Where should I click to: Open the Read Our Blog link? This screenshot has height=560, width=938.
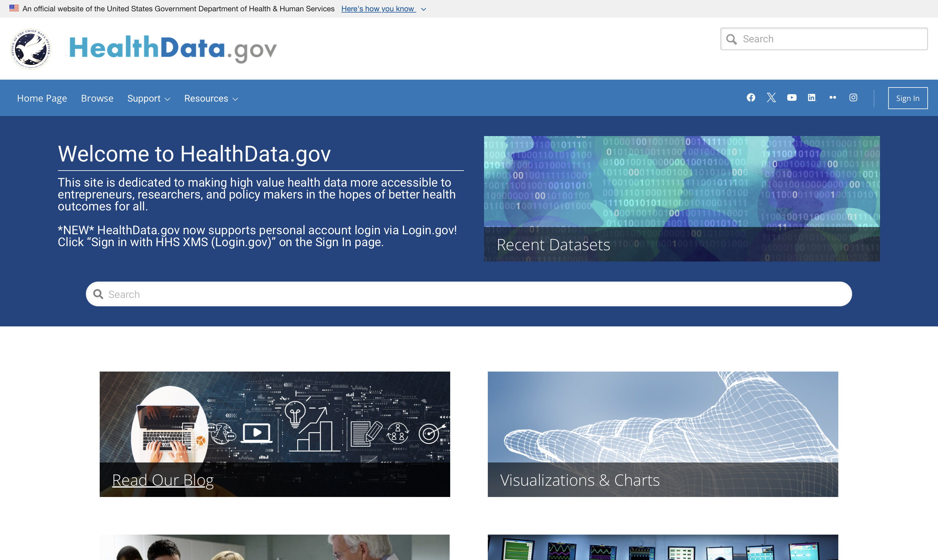coord(163,480)
